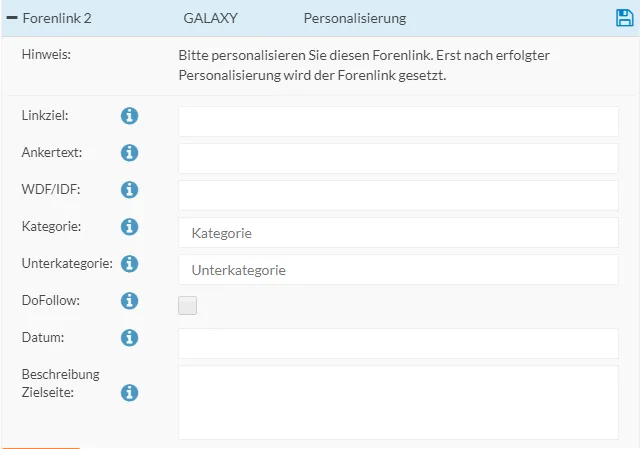Viewport: 642px width, 449px height.
Task: Select the Datum input field
Action: pyautogui.click(x=398, y=343)
